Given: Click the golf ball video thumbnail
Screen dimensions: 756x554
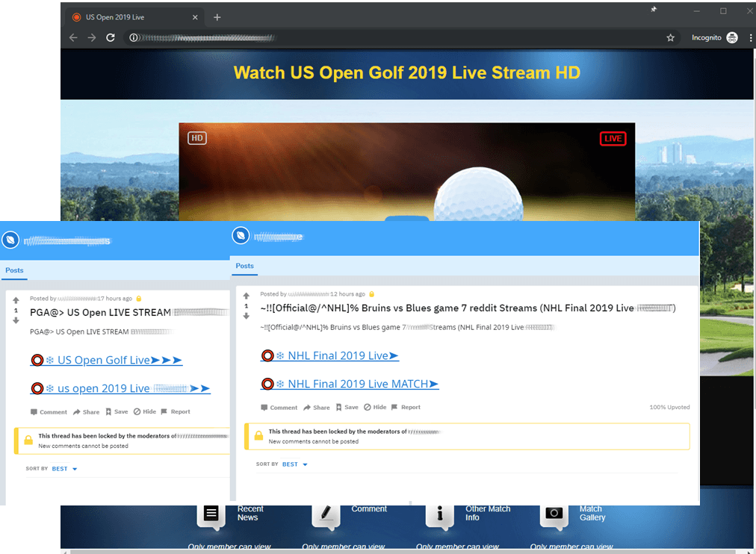Looking at the screenshot, I should pos(407,172).
